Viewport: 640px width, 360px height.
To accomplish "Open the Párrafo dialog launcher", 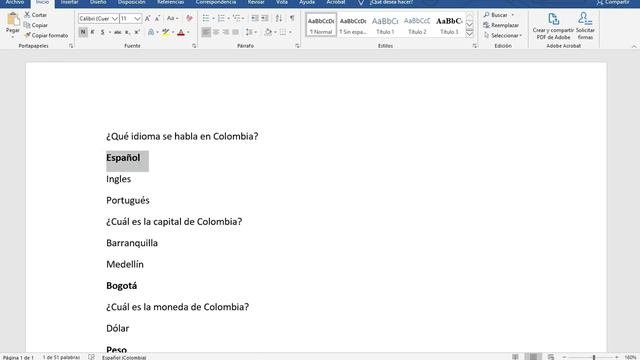I will pos(297,46).
